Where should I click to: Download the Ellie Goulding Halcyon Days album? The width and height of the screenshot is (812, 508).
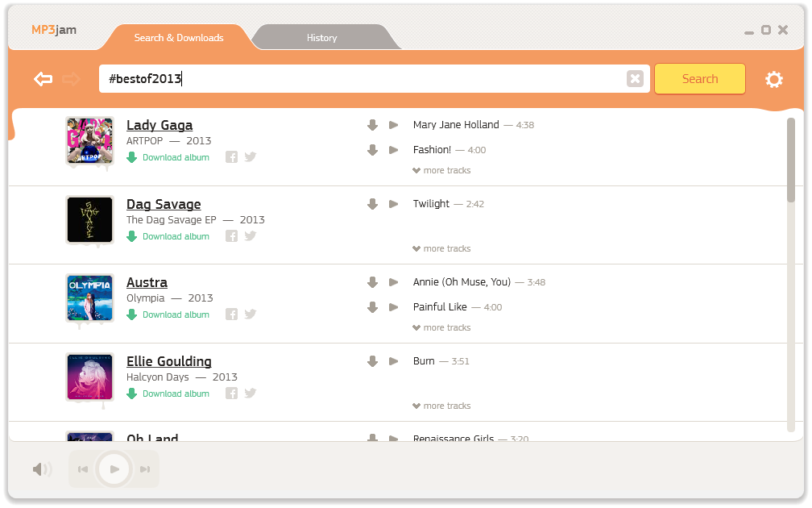(168, 393)
